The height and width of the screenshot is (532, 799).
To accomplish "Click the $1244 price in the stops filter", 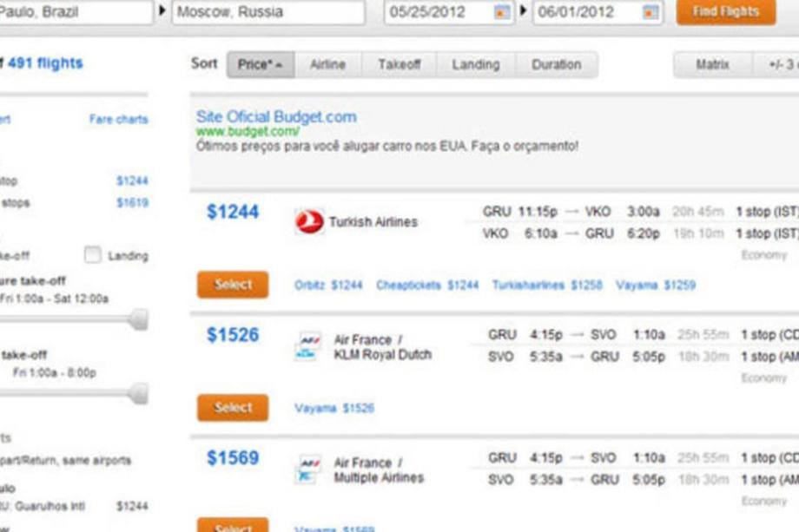I will point(132,181).
